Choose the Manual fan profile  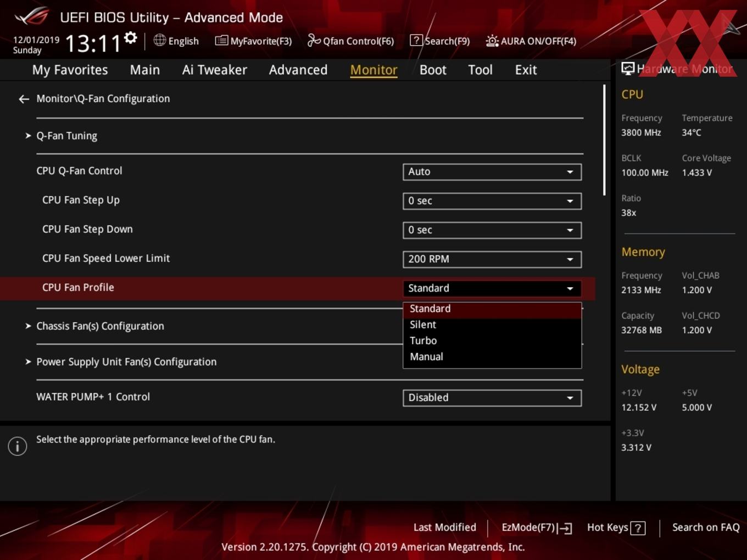492,357
